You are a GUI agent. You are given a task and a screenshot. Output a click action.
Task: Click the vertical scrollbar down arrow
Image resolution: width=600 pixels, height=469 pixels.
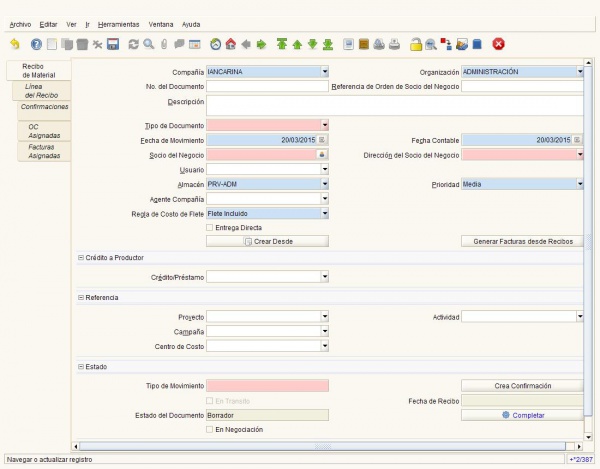588,437
